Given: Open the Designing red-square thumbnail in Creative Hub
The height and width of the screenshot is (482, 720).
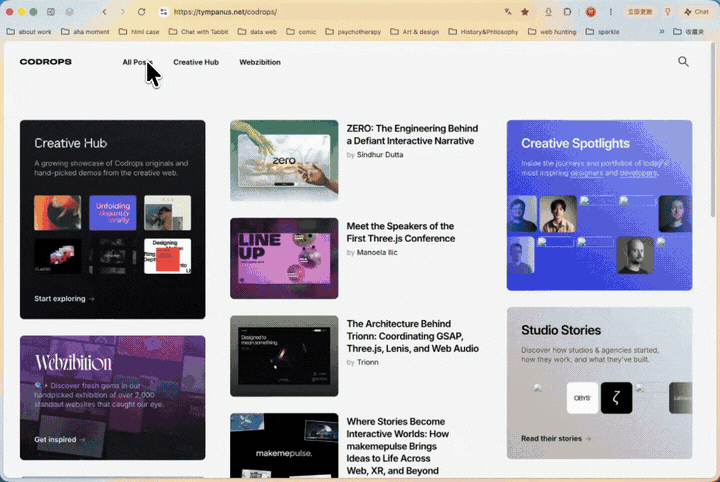Looking at the screenshot, I should (168, 256).
